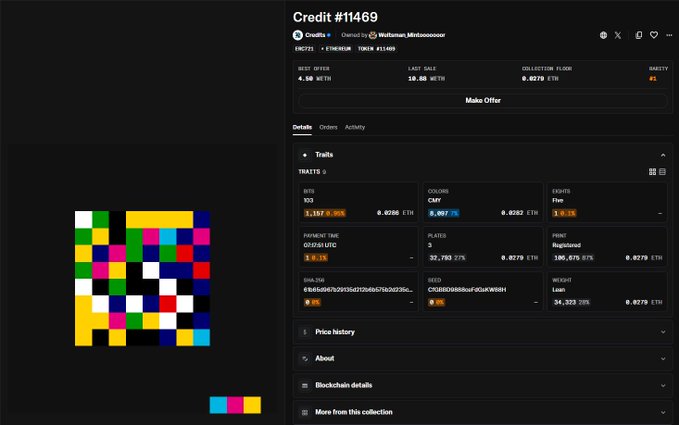
Task: Click the best offer value 4.50 WETH
Action: (314, 79)
